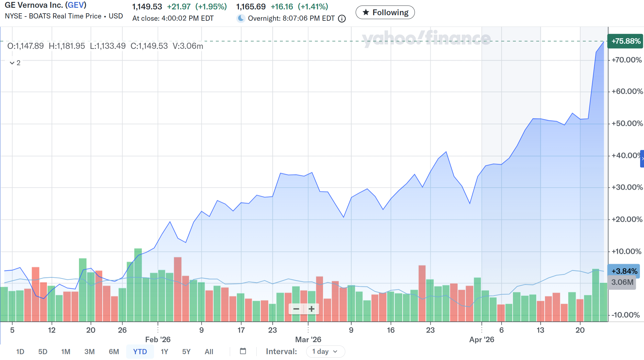Open the calendar date range picker

point(243,351)
